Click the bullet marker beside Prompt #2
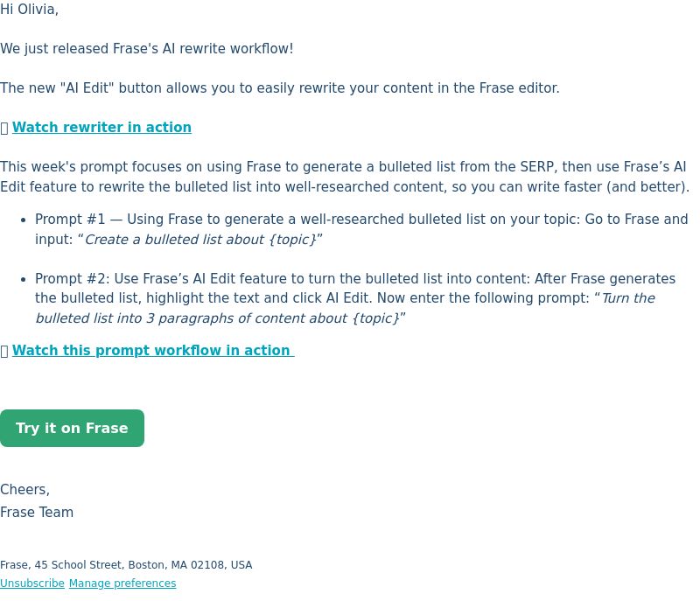This screenshot has height=601, width=700. point(24,279)
